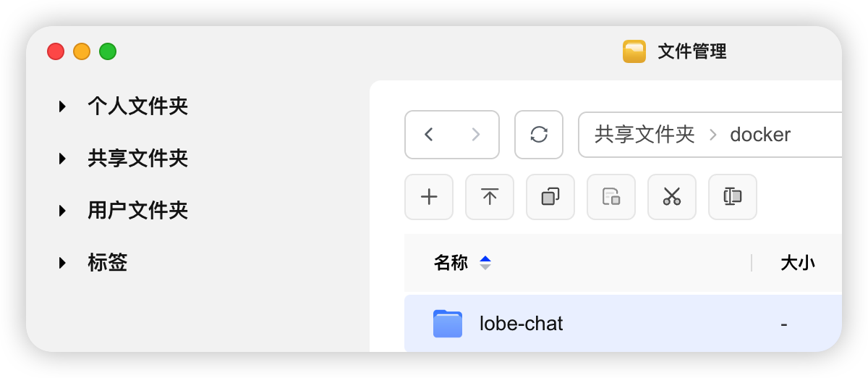Sort by the 名称 column header

(451, 263)
